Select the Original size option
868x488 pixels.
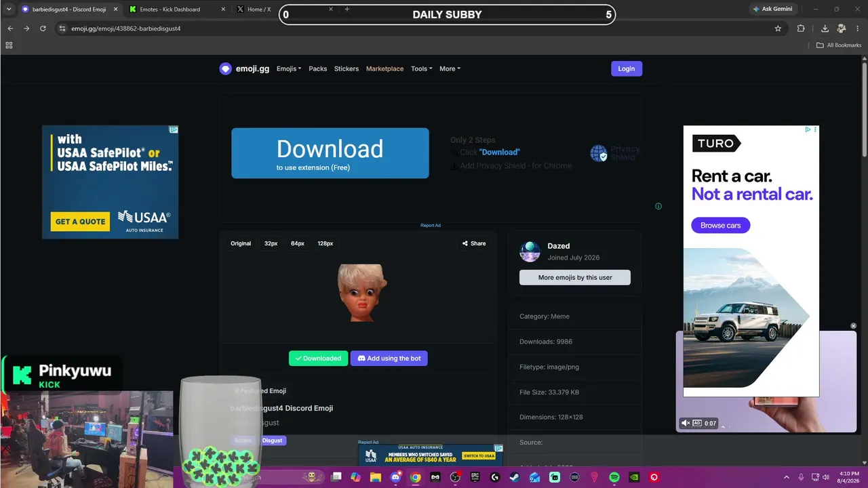[x=241, y=243]
